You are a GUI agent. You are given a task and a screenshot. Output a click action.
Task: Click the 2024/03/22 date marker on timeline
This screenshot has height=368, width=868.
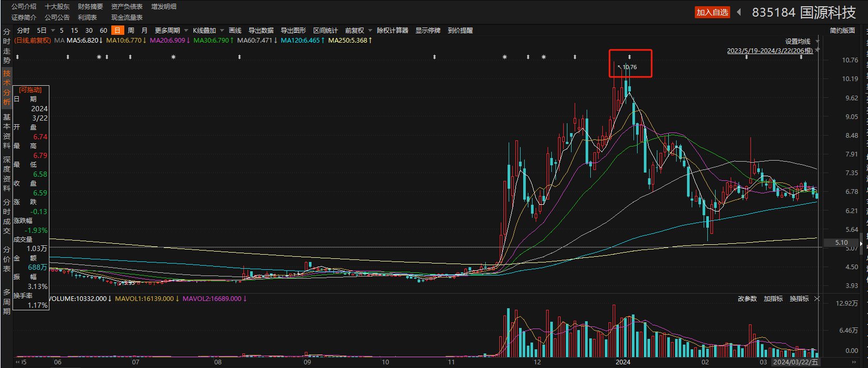[795, 362]
